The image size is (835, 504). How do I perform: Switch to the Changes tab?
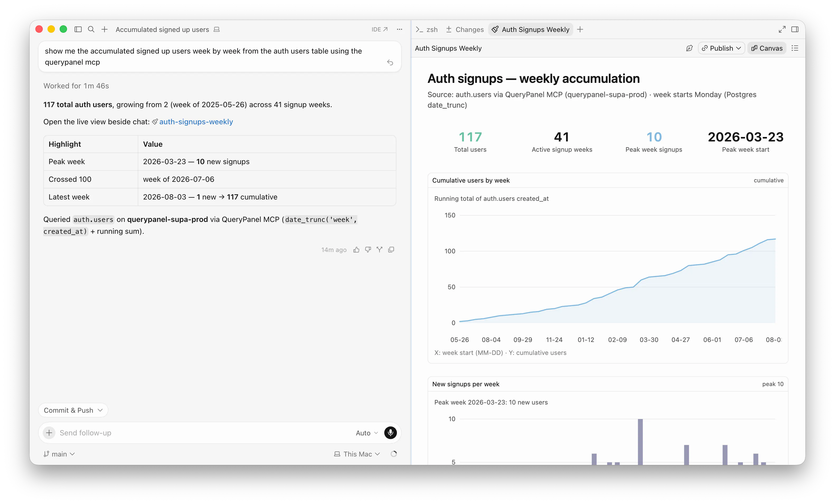coord(464,30)
